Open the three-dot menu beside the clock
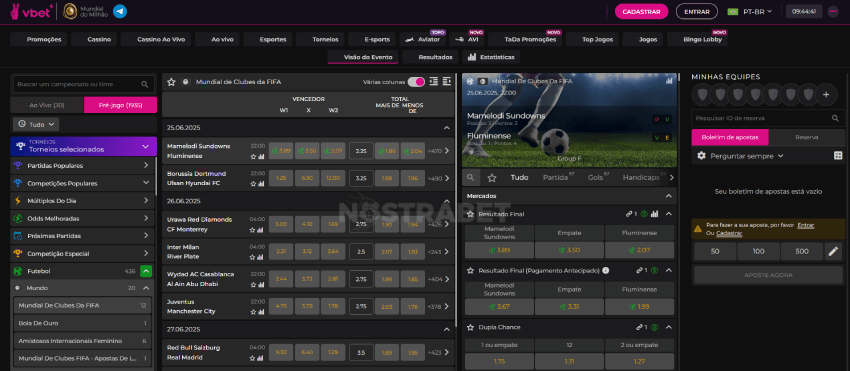The height and width of the screenshot is (371, 850). pyautogui.click(x=833, y=11)
